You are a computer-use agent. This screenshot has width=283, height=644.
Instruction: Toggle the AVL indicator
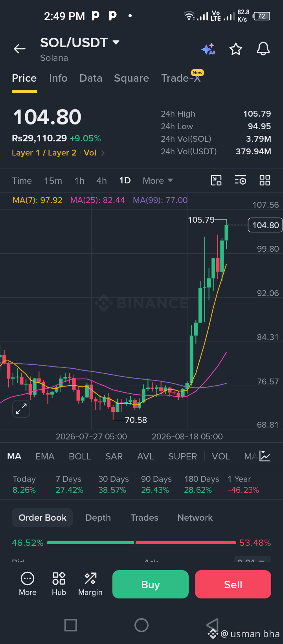(x=145, y=456)
